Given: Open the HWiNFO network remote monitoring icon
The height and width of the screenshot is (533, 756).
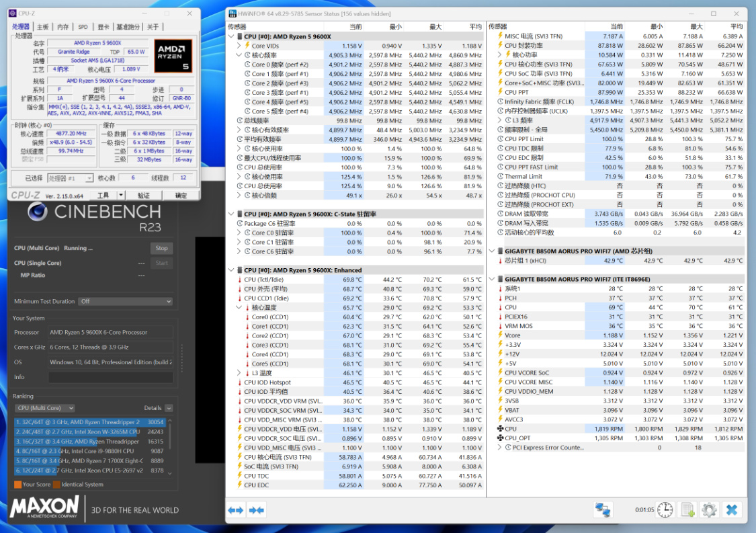Looking at the screenshot, I should [x=603, y=509].
